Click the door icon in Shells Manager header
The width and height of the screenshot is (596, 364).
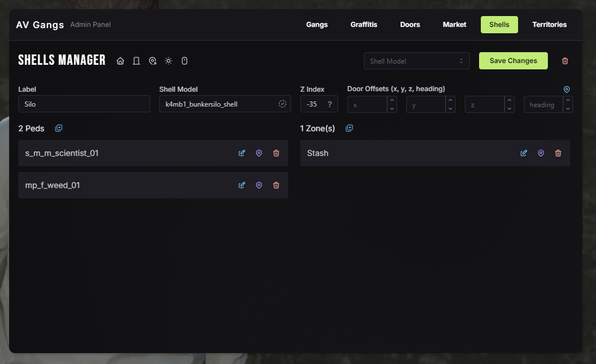(136, 61)
